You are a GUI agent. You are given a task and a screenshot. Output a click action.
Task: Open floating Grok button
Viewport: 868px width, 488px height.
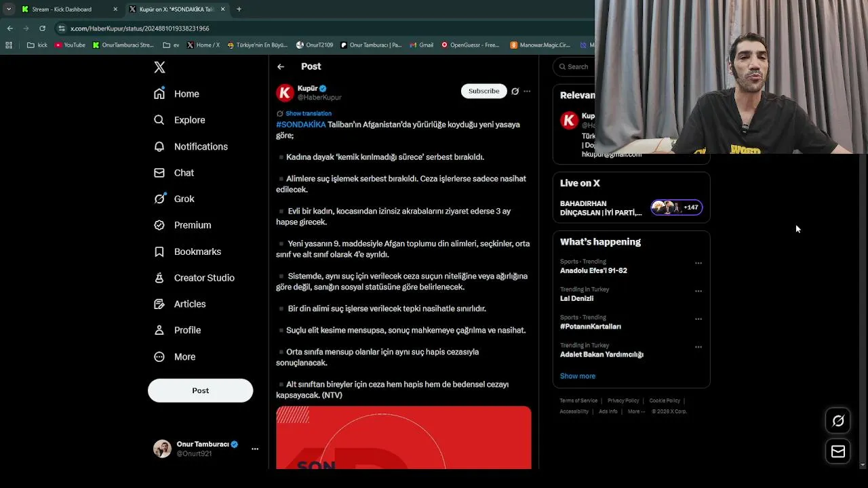[x=838, y=421]
